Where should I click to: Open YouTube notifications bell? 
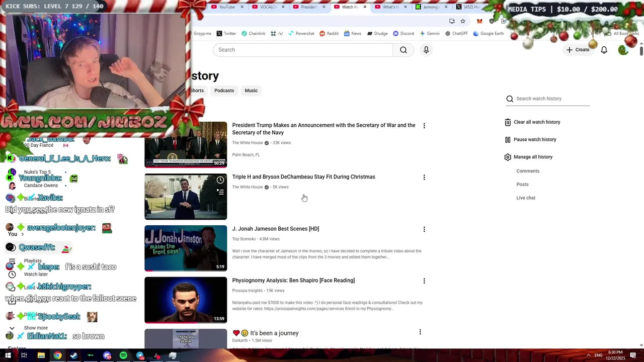(x=604, y=50)
